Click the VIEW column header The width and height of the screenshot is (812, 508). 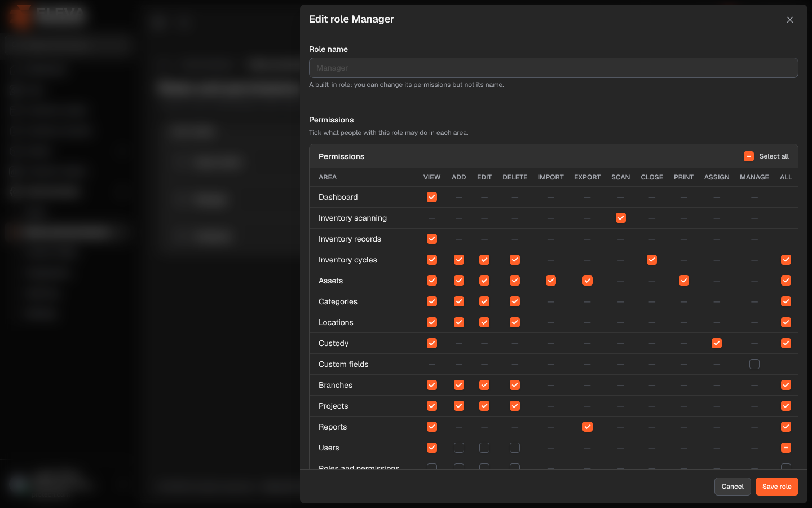tap(432, 177)
